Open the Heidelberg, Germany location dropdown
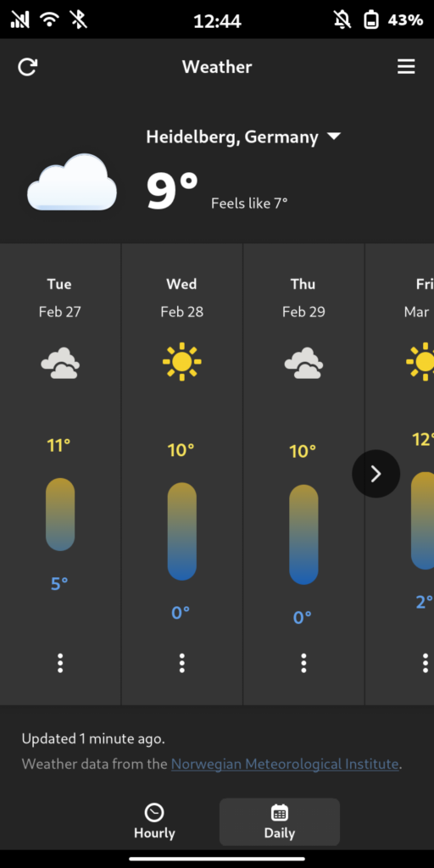Image resolution: width=434 pixels, height=868 pixels. 243,136
